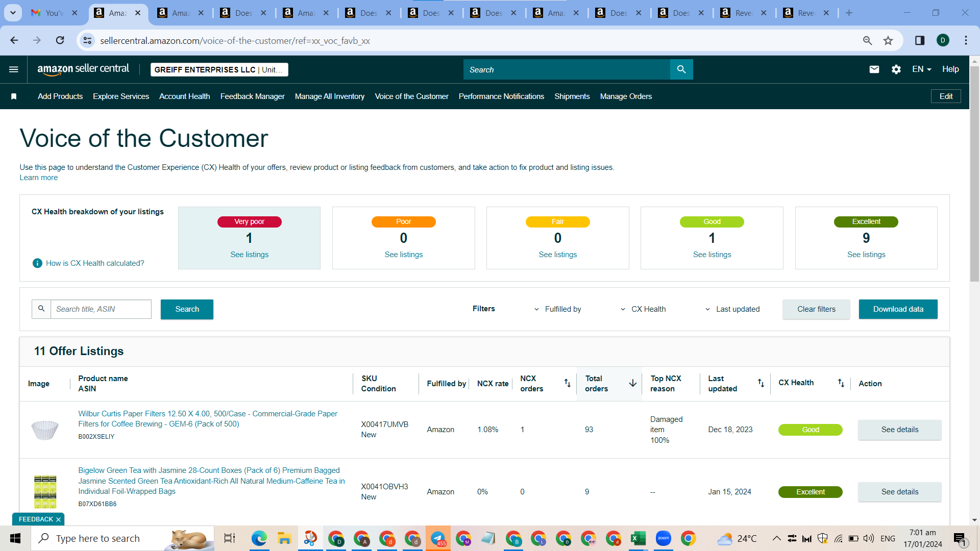Open Explore Services in navigation bar

[121, 96]
